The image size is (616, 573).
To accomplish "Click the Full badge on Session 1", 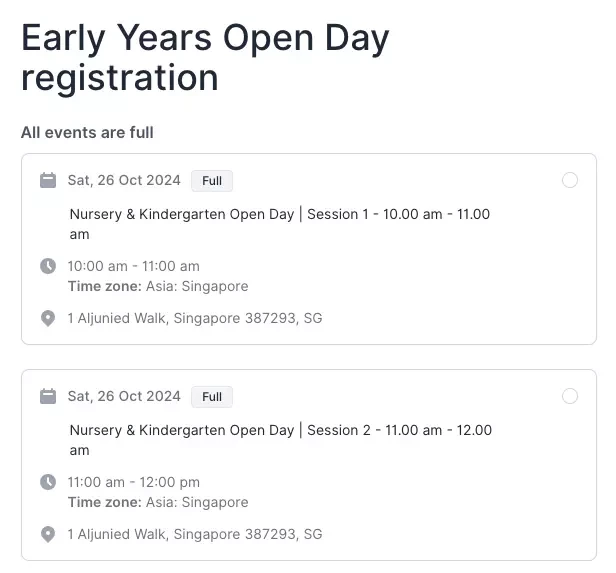I will point(212,181).
